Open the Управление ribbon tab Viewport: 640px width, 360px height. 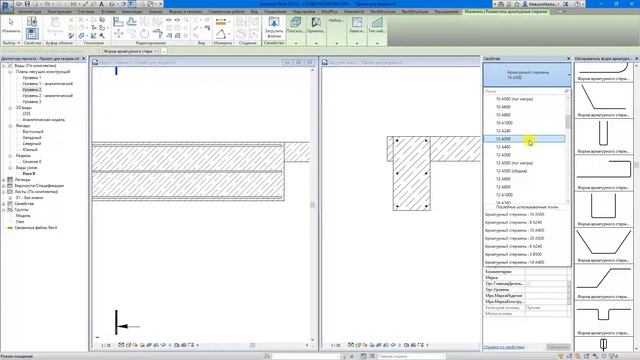tap(275, 12)
